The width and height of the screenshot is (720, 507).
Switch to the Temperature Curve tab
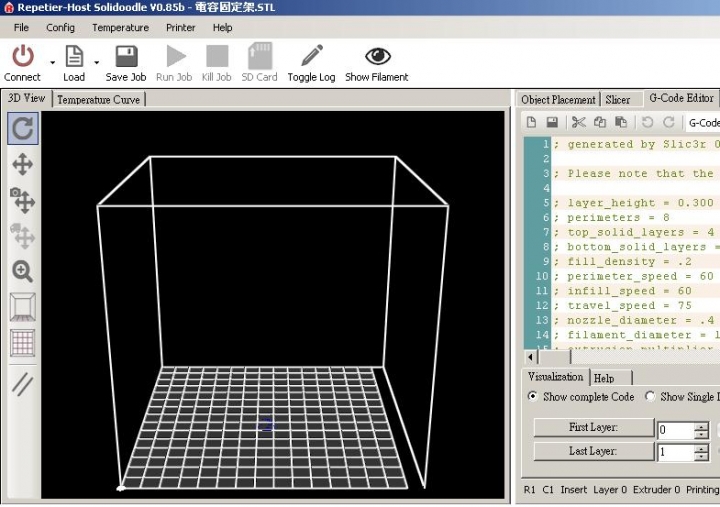pyautogui.click(x=98, y=99)
